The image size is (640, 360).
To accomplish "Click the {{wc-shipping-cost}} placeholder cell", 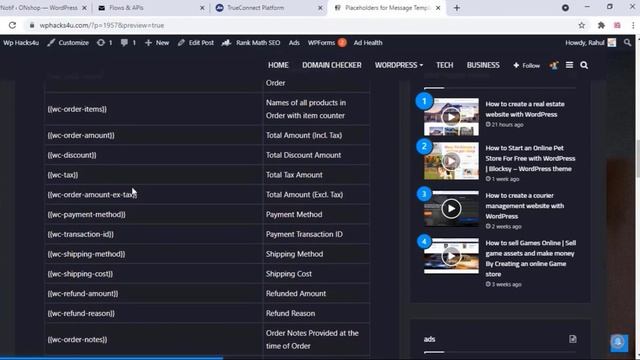I will pos(153,274).
